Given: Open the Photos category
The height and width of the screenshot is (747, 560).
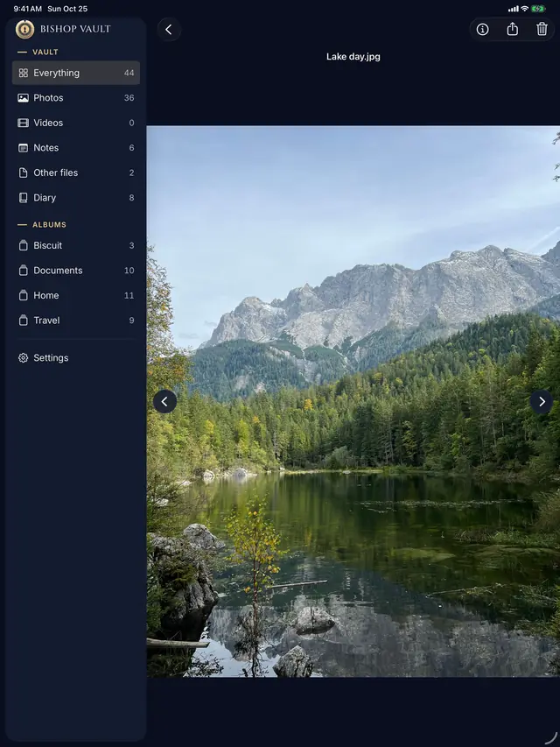Looking at the screenshot, I should coord(76,98).
